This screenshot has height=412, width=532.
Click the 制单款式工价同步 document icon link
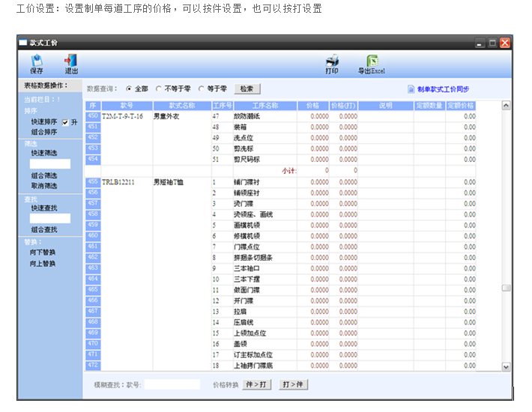coord(411,89)
